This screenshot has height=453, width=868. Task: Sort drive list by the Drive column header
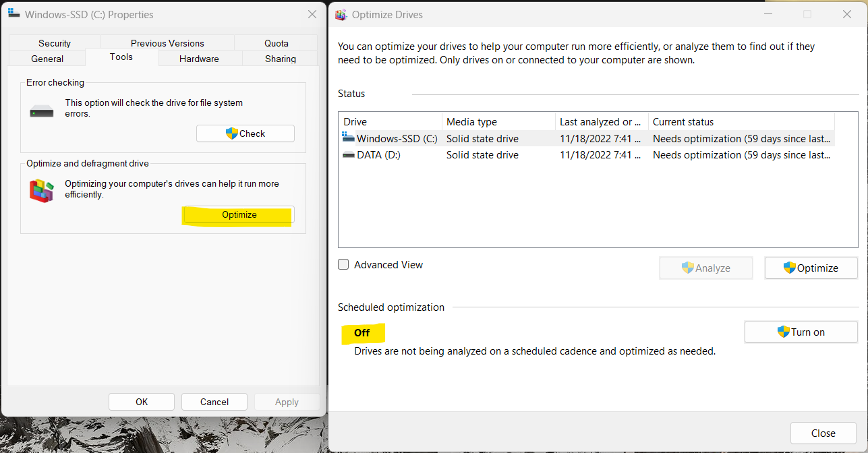click(390, 122)
